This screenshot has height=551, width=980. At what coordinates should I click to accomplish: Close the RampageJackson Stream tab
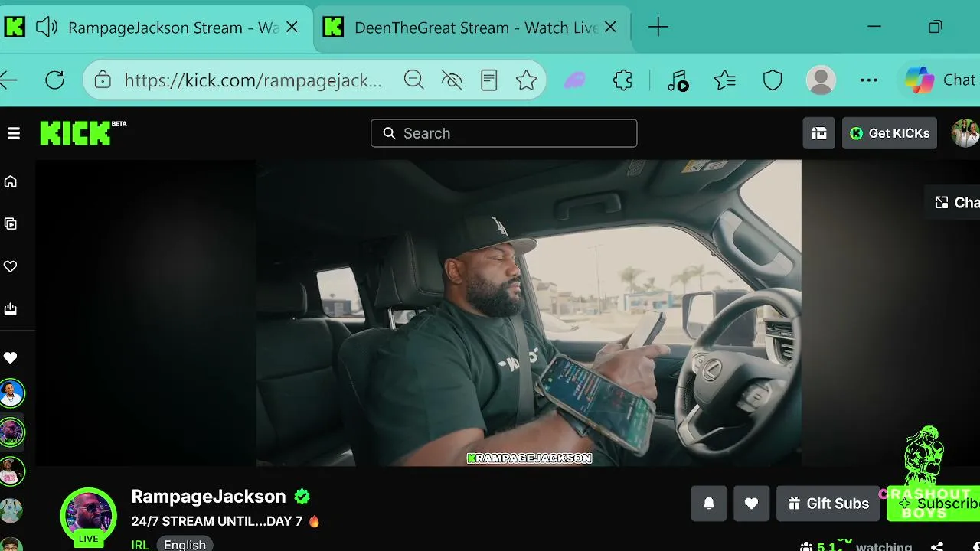[x=292, y=28]
